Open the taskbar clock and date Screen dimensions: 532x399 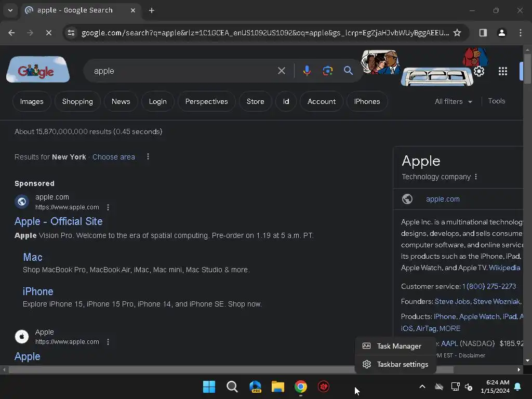(495, 387)
